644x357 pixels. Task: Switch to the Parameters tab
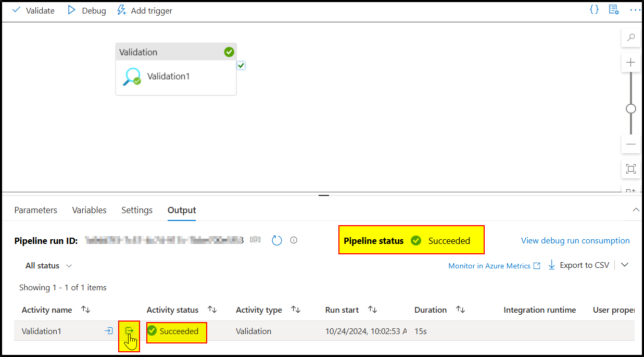(35, 210)
